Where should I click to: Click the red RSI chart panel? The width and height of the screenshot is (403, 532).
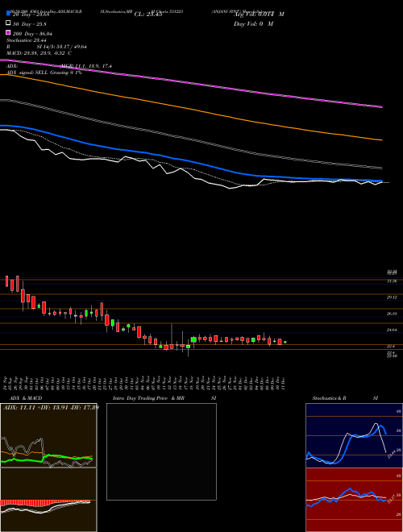coord(354,500)
